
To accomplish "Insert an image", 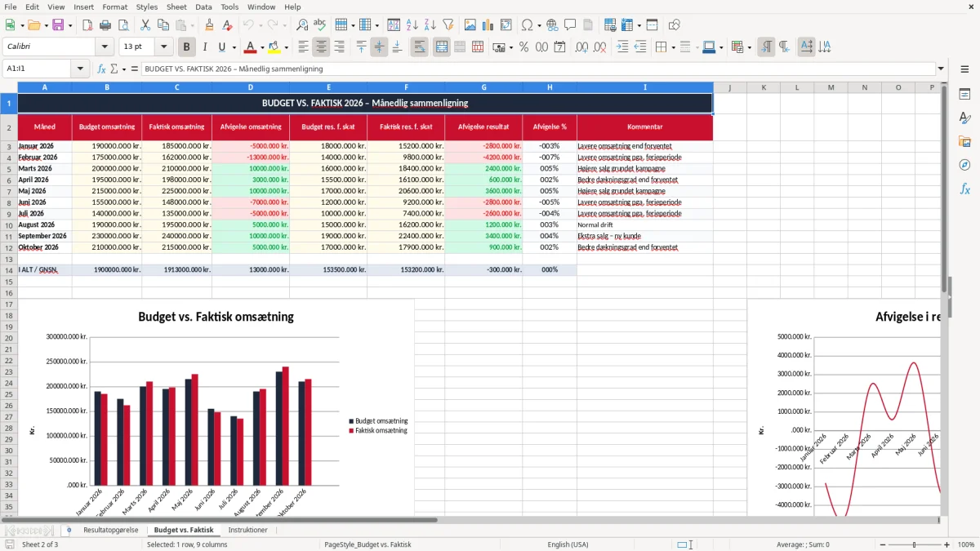I will click(470, 25).
